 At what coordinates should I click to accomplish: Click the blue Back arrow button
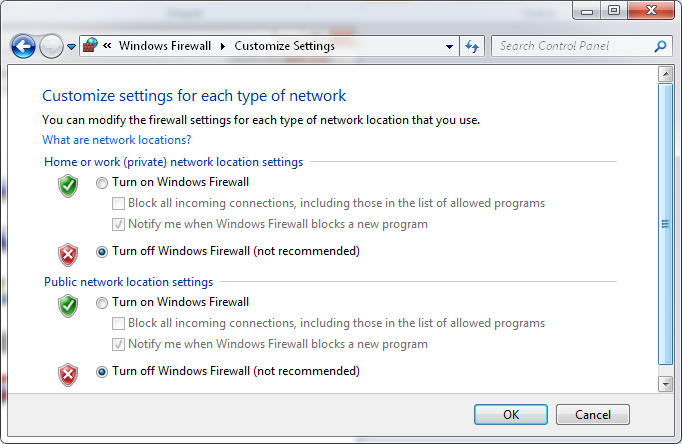tap(23, 46)
